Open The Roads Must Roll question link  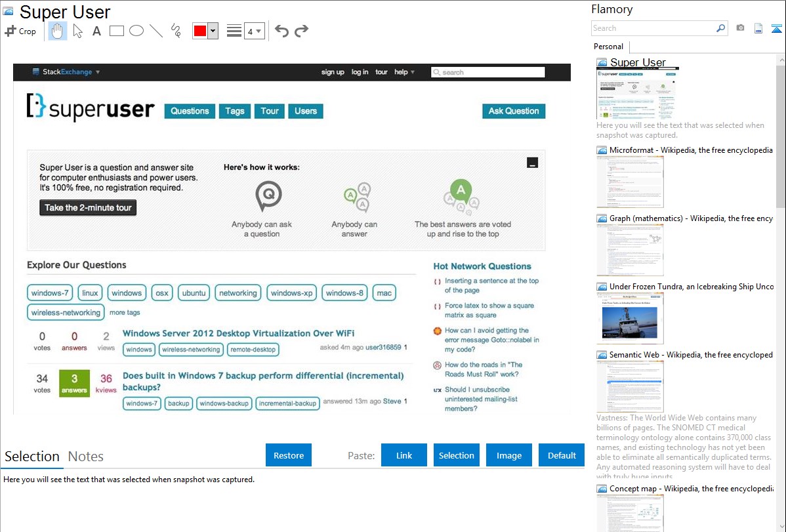click(x=484, y=369)
